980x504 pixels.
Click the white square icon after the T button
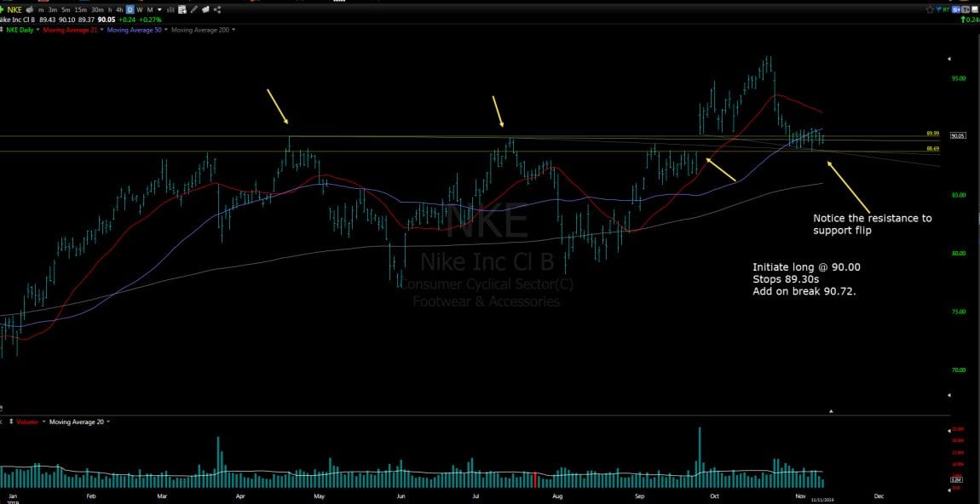(x=973, y=10)
